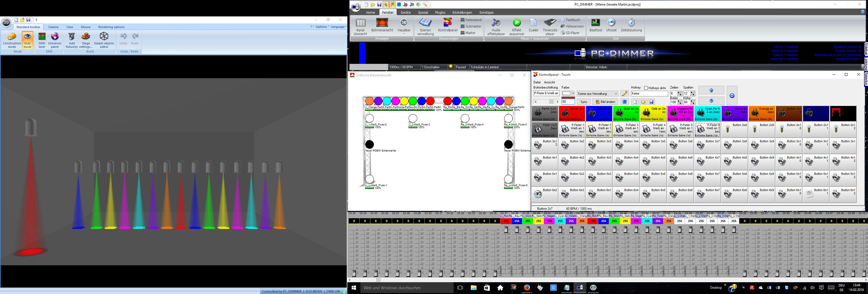Screen dimensions: 868x294
Task: Open the visualizer Camera tab
Action: click(x=53, y=27)
